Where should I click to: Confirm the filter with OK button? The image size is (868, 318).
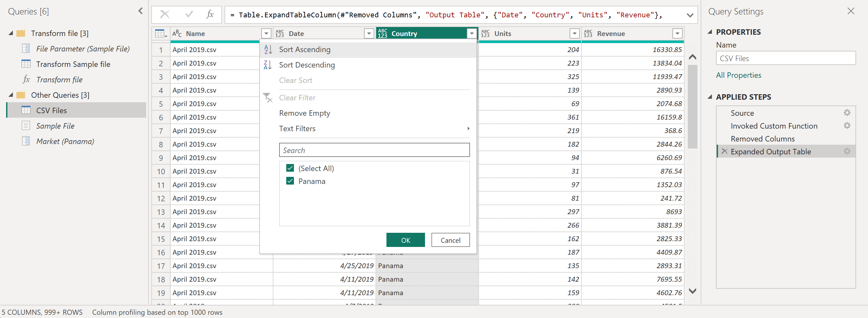(x=405, y=240)
